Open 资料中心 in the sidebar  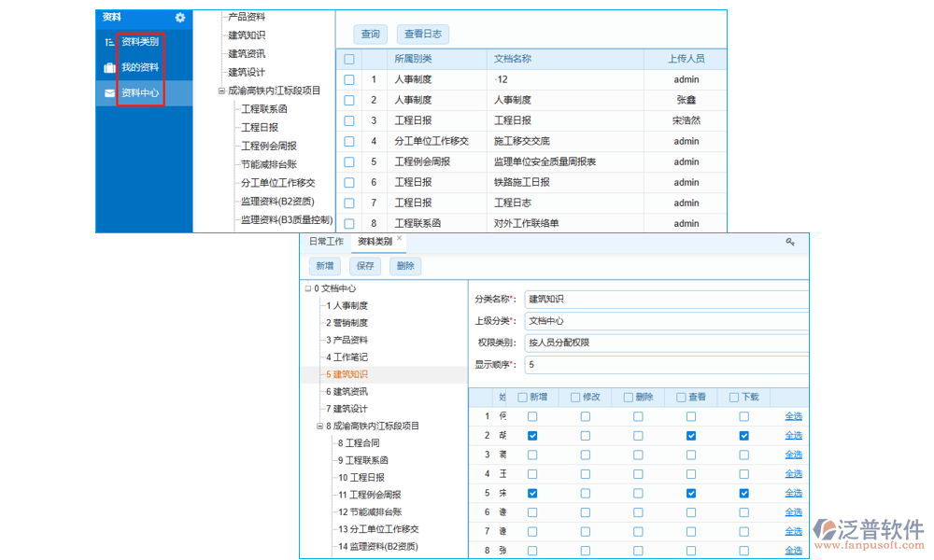[140, 92]
